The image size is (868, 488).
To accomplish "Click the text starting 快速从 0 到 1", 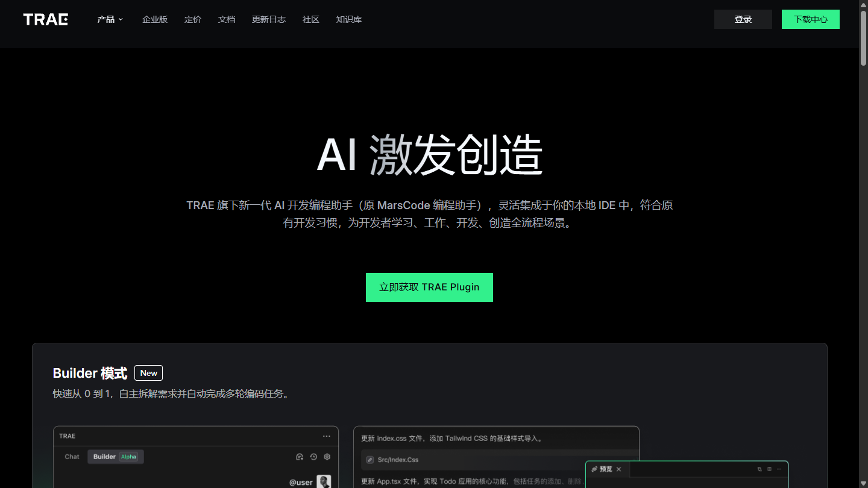I will coord(172,394).
